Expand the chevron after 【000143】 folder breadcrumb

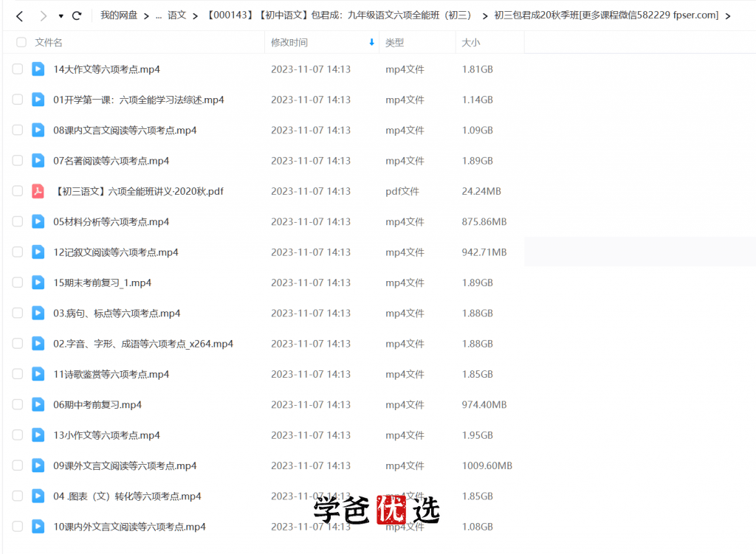[484, 16]
